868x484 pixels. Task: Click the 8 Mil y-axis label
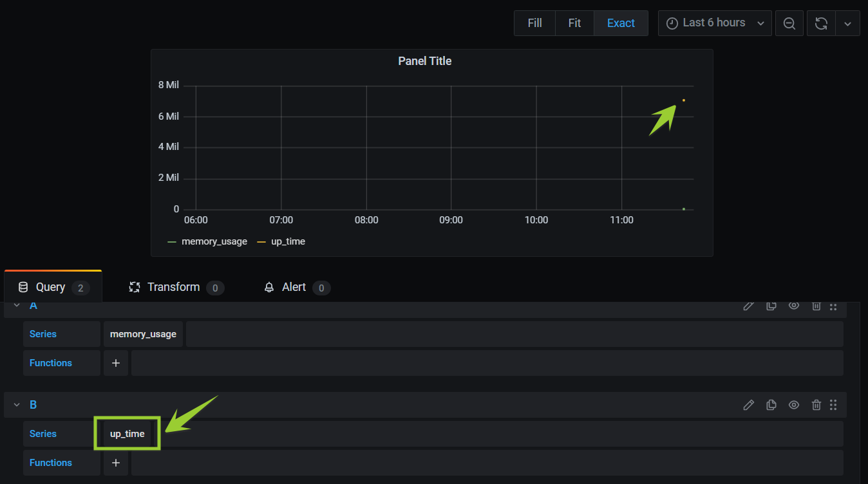(x=169, y=85)
